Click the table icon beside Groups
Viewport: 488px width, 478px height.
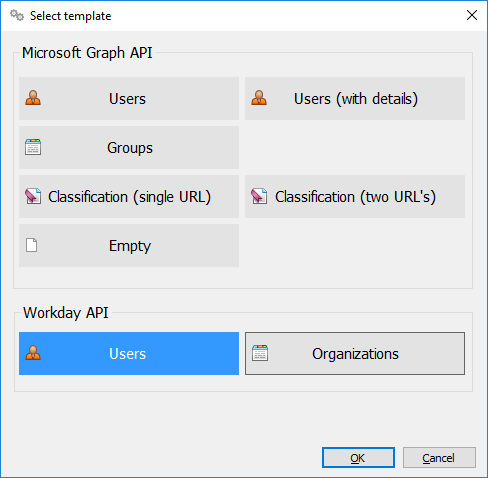33,147
